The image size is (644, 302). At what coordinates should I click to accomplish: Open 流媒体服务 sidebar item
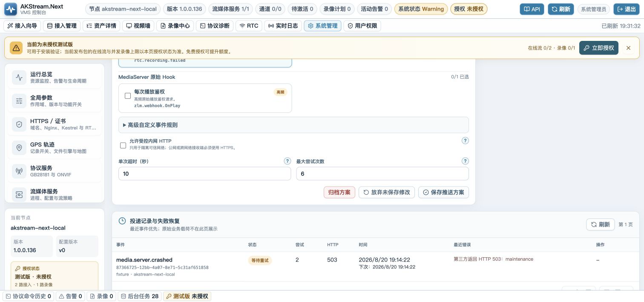coord(55,194)
